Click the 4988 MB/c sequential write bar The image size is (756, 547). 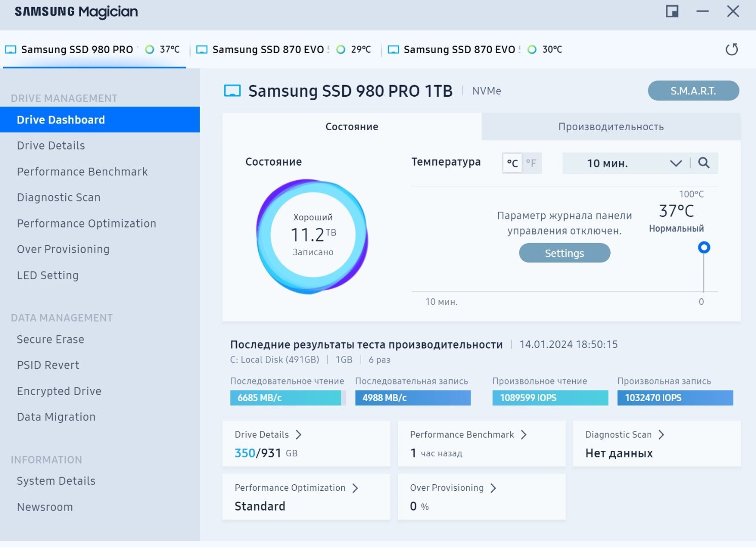[x=413, y=398]
